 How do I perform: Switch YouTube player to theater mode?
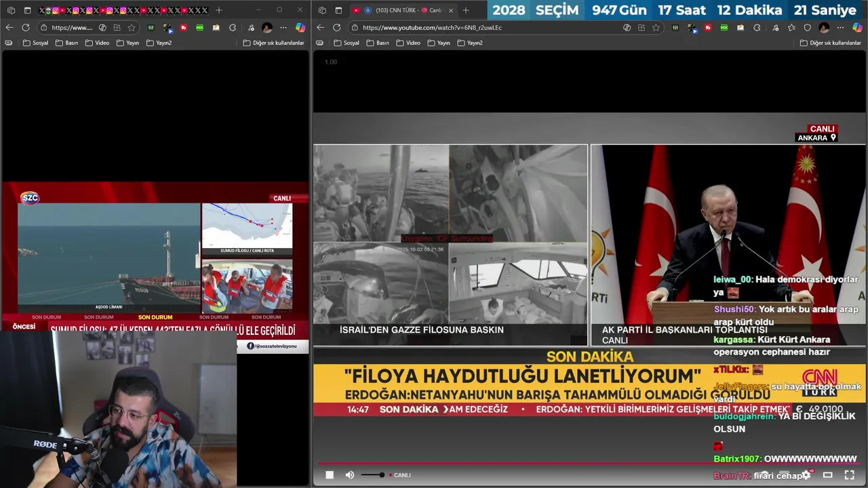(x=827, y=475)
